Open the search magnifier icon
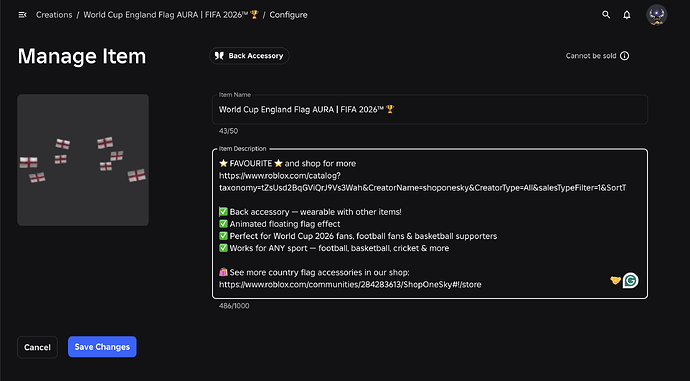The height and width of the screenshot is (381, 690). pos(606,15)
